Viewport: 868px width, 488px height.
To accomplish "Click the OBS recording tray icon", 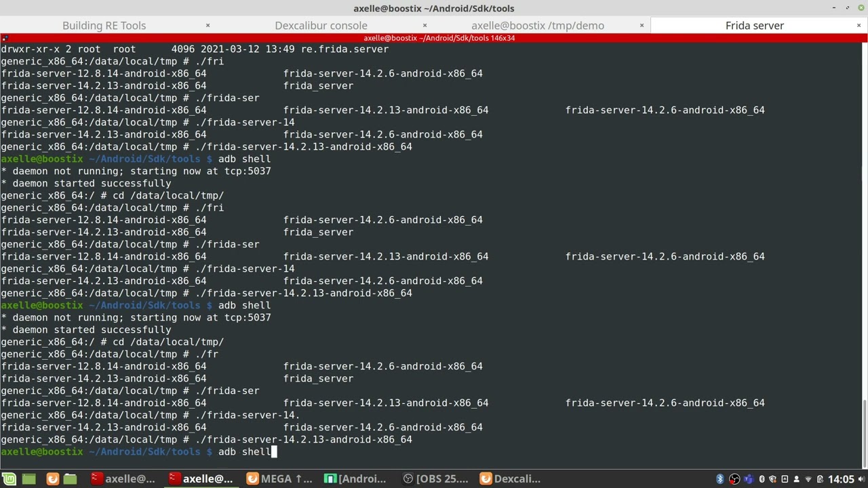I will coord(734,479).
